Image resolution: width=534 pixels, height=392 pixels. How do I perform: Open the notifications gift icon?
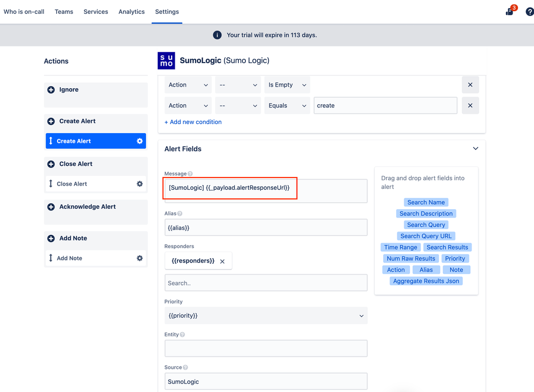click(509, 12)
